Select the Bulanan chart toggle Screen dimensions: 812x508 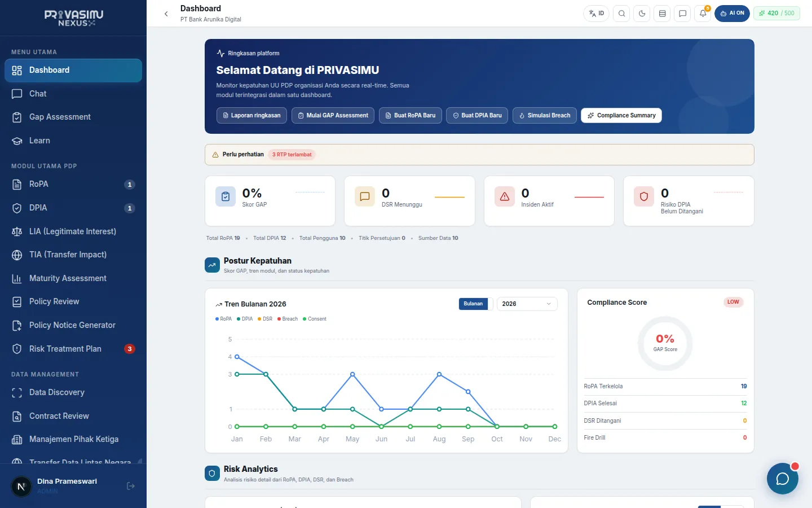[473, 304]
